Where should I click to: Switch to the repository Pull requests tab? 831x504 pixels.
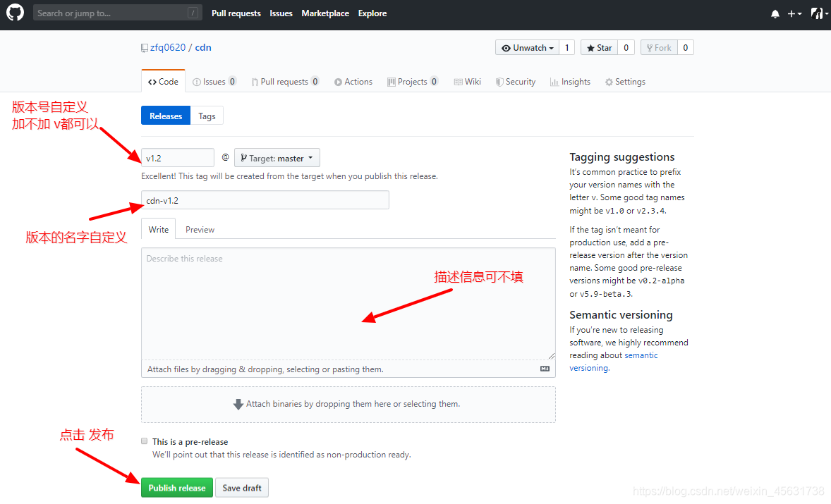click(284, 82)
